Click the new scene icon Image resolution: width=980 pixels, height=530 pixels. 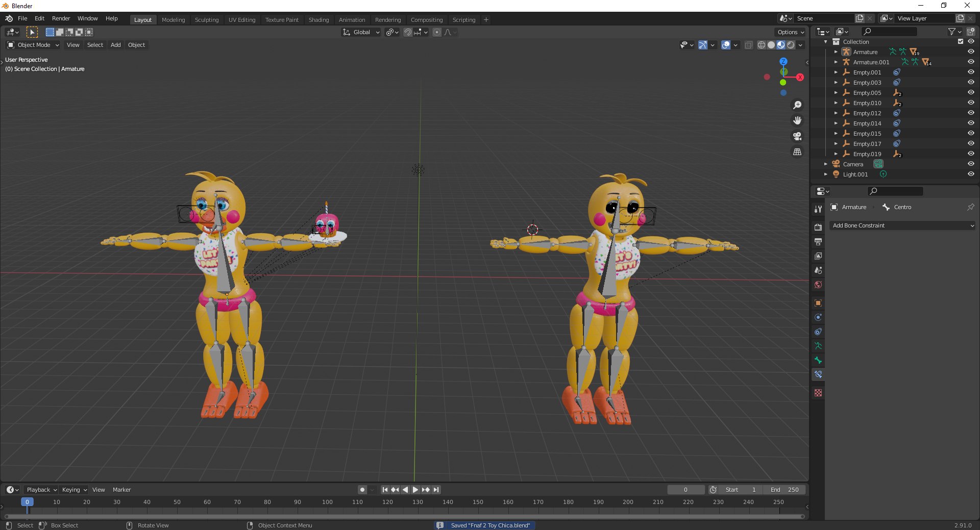pos(860,18)
